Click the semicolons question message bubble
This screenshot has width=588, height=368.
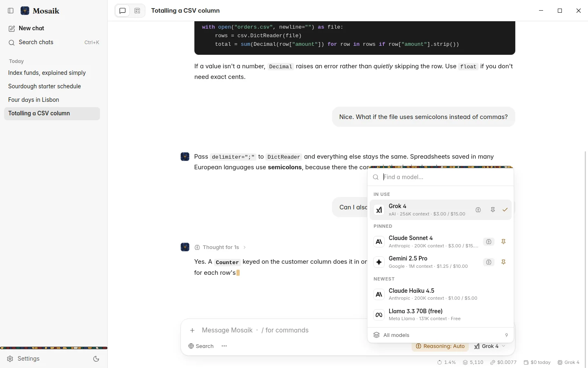(x=423, y=117)
